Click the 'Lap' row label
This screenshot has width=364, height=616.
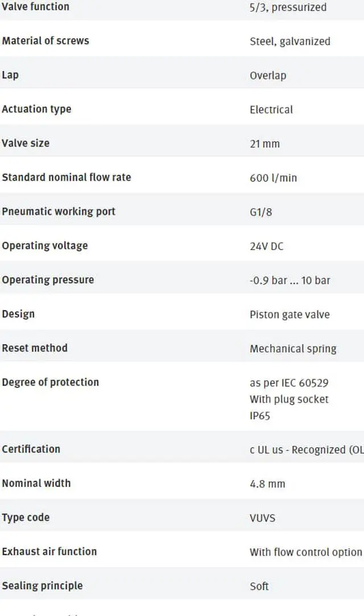[x=10, y=75]
